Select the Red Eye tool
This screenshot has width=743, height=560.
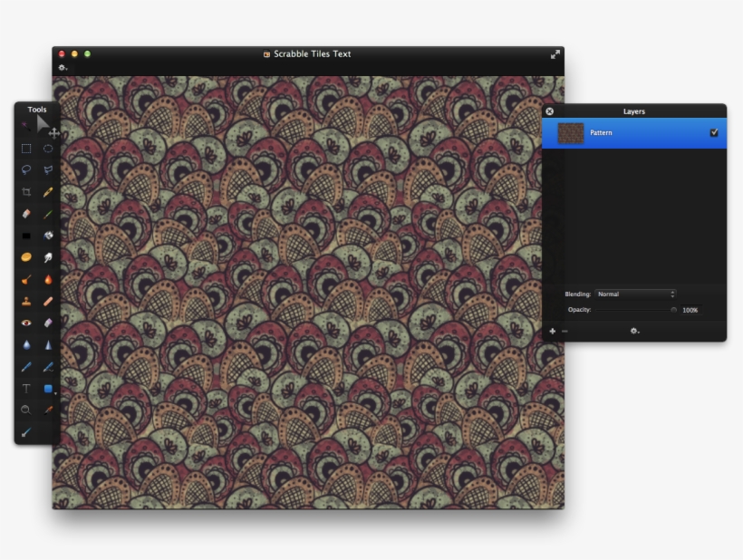(26, 323)
